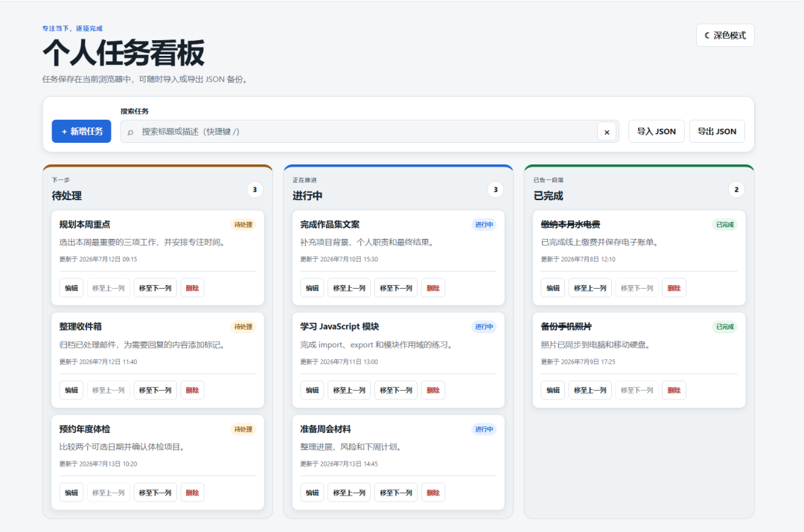Screen dimensions: 804x532
Task: Move 缴纳本月水电费 to the previous column
Action: 590,288
